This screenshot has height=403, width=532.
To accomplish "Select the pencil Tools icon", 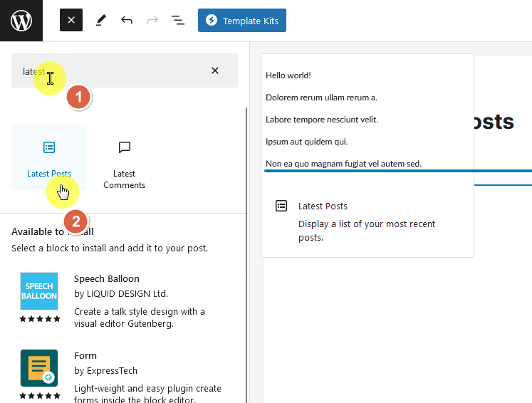I will click(x=100, y=21).
